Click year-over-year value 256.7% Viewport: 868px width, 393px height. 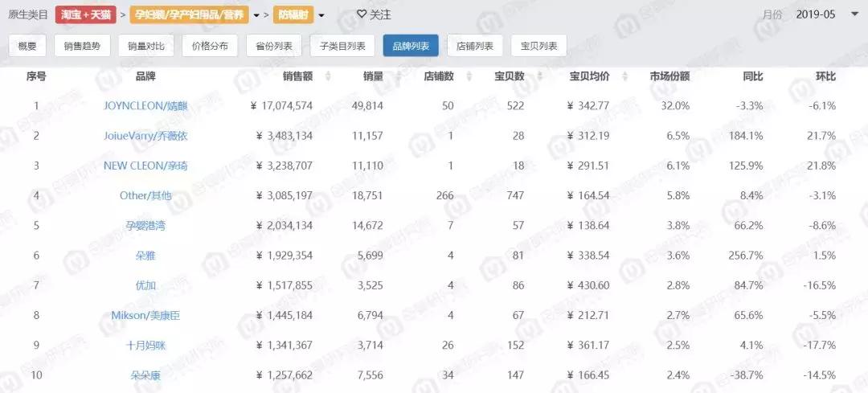pos(747,256)
